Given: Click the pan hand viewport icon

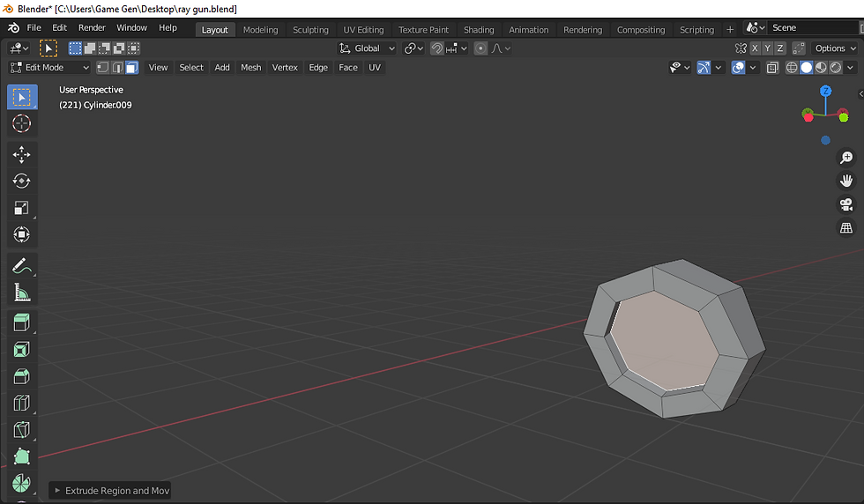Looking at the screenshot, I should 845,181.
